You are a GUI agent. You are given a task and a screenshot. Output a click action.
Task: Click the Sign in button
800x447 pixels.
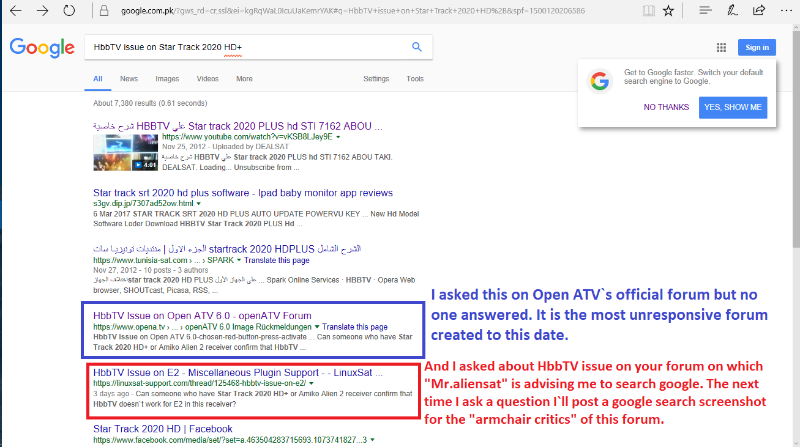pyautogui.click(x=757, y=47)
